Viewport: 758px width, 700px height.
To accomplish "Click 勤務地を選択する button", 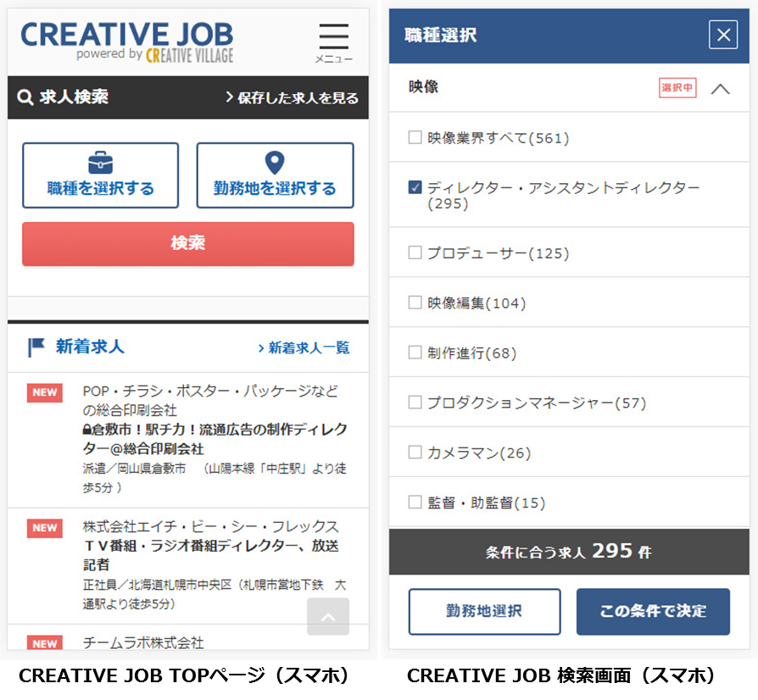I will (x=275, y=175).
